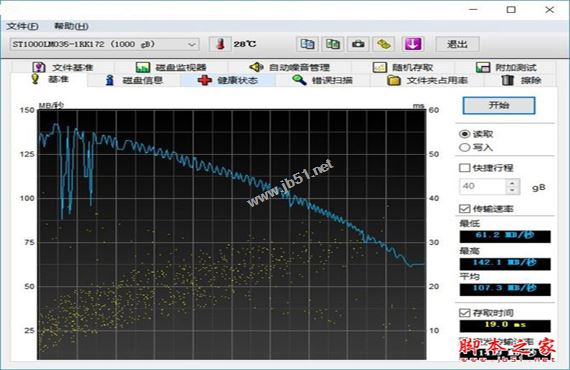Click the trash can 擦除 icon
Viewport: 570px width, 370px height.
(507, 80)
